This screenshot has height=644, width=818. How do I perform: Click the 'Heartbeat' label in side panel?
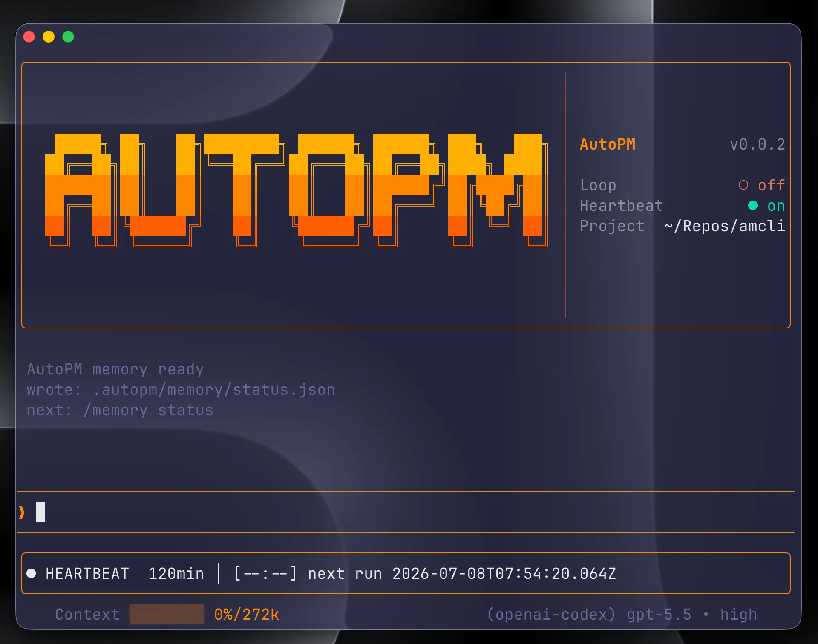(x=622, y=206)
